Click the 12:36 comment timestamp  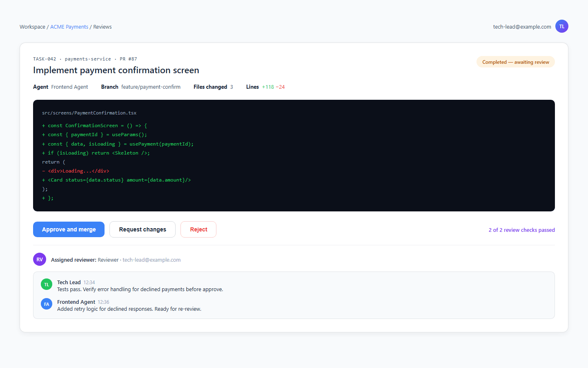pyautogui.click(x=103, y=302)
